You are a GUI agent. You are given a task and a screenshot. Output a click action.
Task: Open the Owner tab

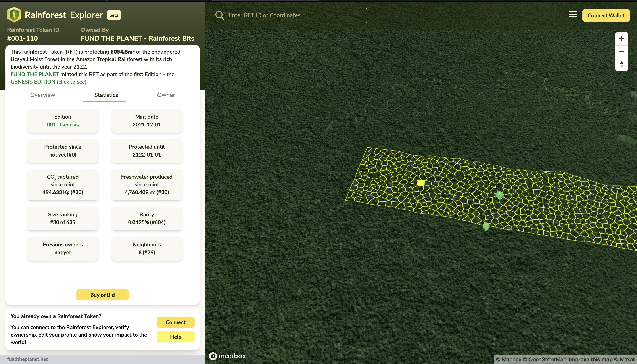pos(166,95)
